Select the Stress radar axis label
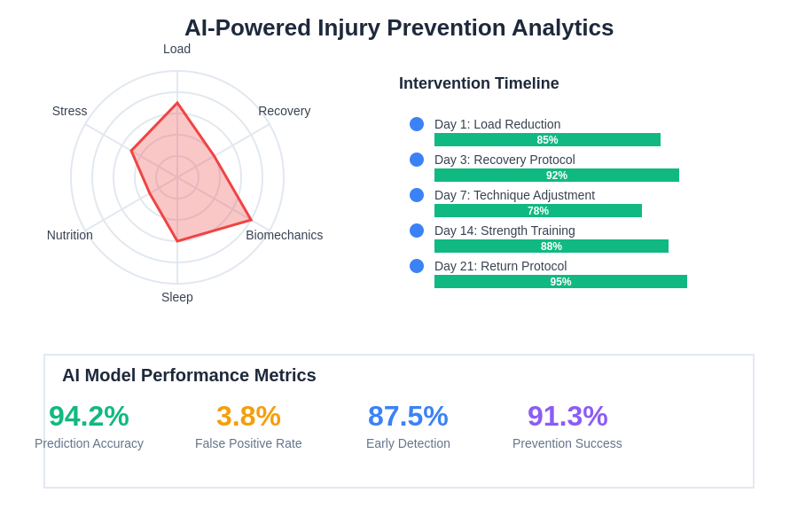Screen dimensions: 798x532 (x=70, y=111)
